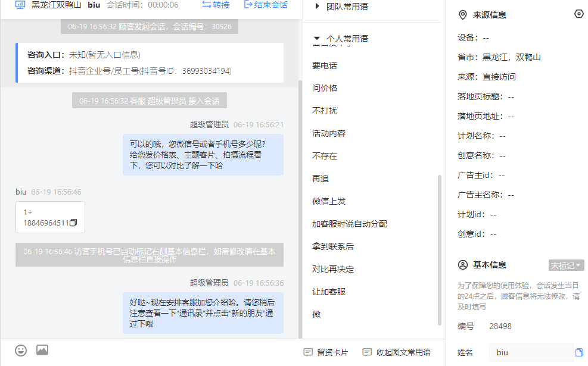End the chat with 结束会话
This screenshot has width=588, height=366.
[x=266, y=5]
